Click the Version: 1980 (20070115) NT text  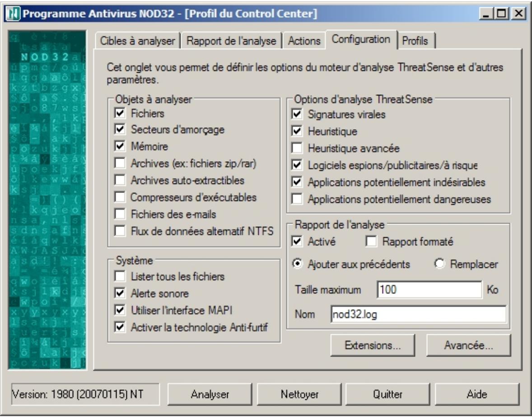pyautogui.click(x=78, y=394)
